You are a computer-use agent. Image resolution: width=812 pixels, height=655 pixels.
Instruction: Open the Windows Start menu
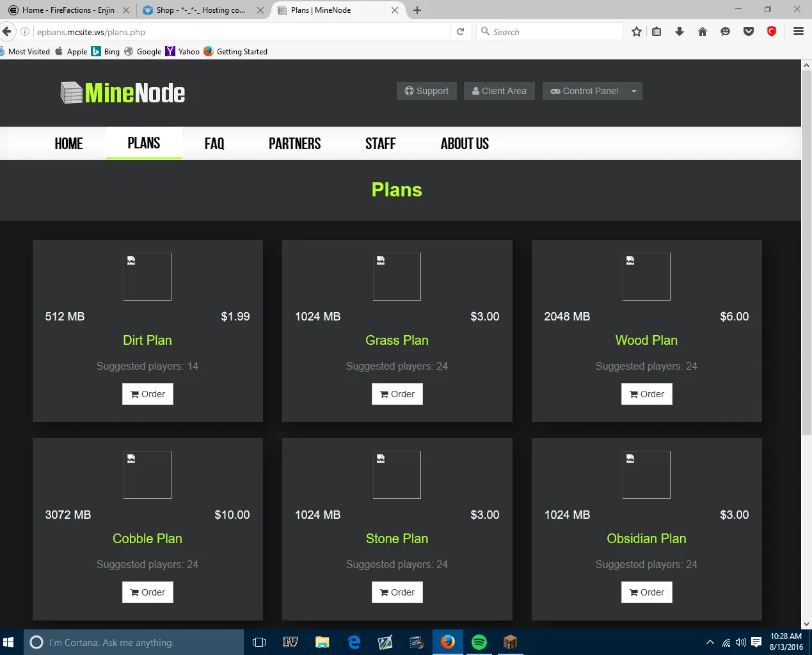tap(8, 642)
